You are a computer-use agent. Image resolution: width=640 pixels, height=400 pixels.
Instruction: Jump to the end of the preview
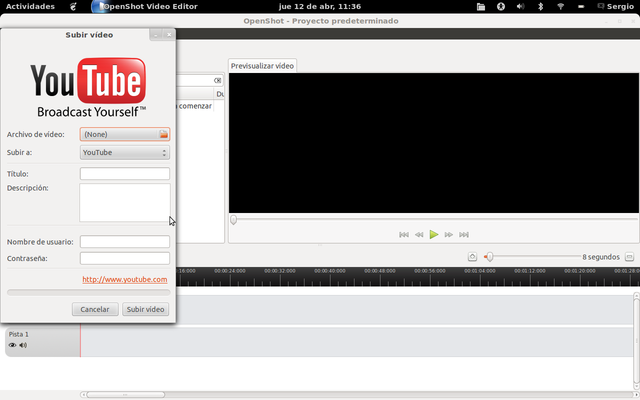464,235
